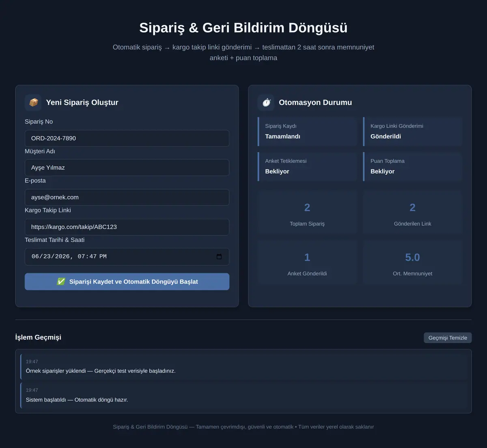The width and height of the screenshot is (487, 448).
Task: Click the Teslimat Tarihi & Saati label
Action: pos(54,240)
